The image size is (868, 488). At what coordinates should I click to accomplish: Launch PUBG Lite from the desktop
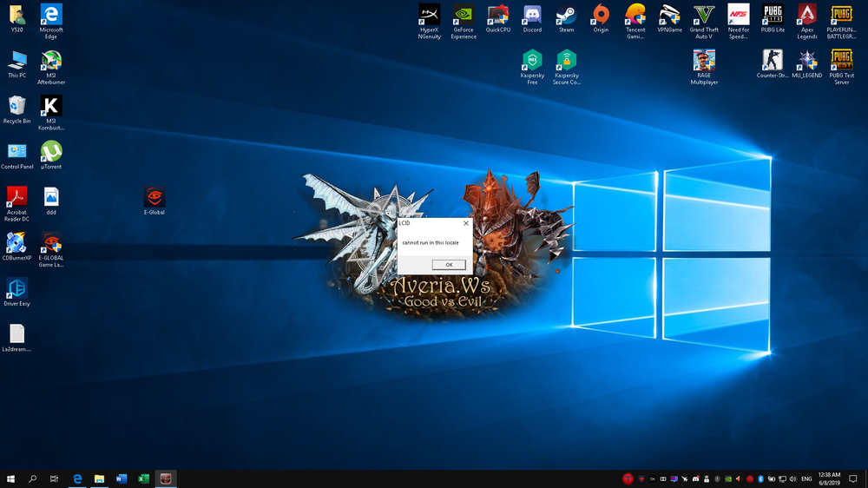point(773,15)
